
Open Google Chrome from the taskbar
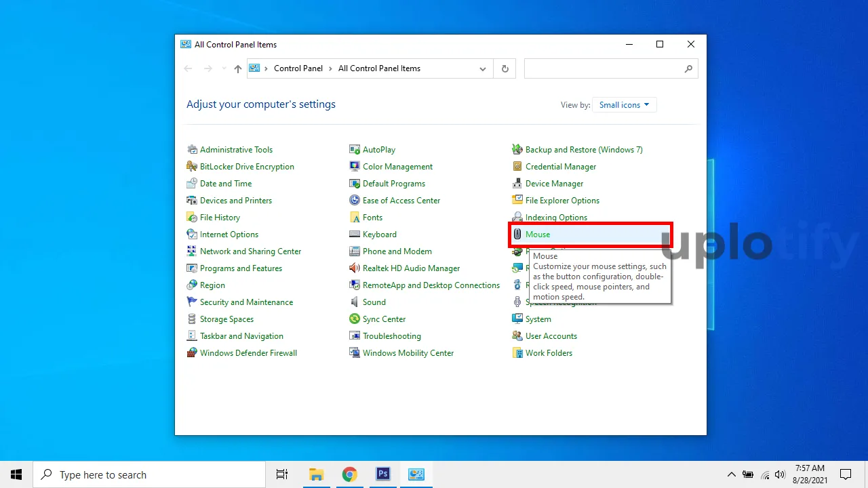[349, 474]
